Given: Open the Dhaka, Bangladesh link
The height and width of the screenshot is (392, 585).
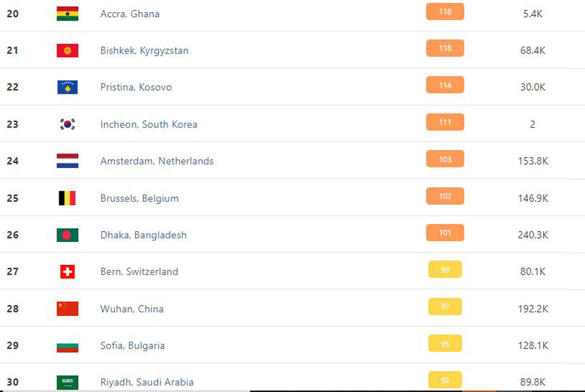Looking at the screenshot, I should tap(144, 235).
